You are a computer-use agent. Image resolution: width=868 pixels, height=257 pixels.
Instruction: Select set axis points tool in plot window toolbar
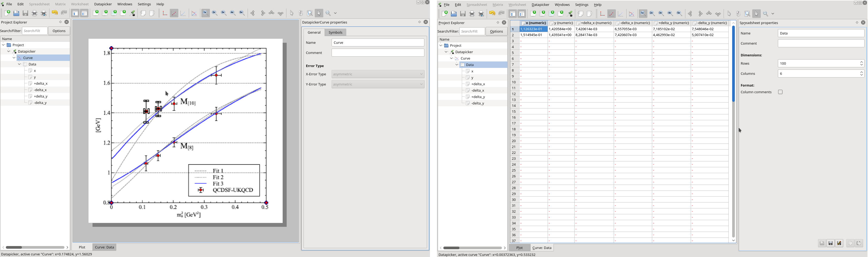165,13
